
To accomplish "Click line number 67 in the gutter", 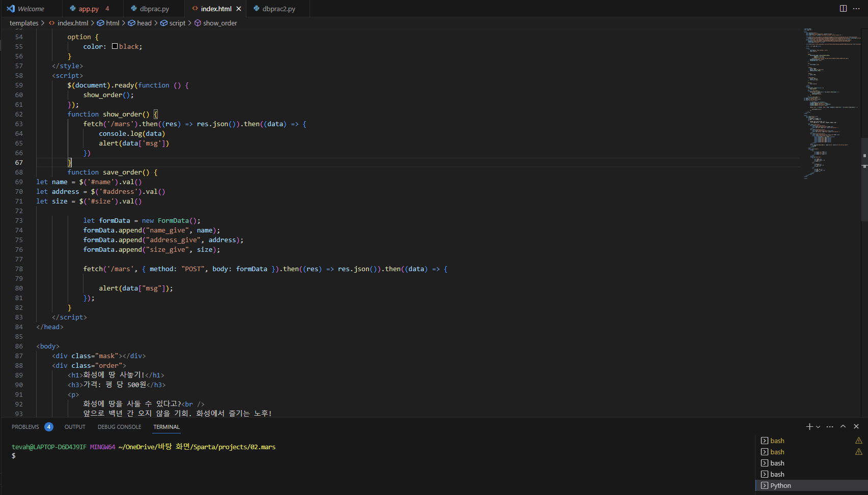I will (x=19, y=162).
